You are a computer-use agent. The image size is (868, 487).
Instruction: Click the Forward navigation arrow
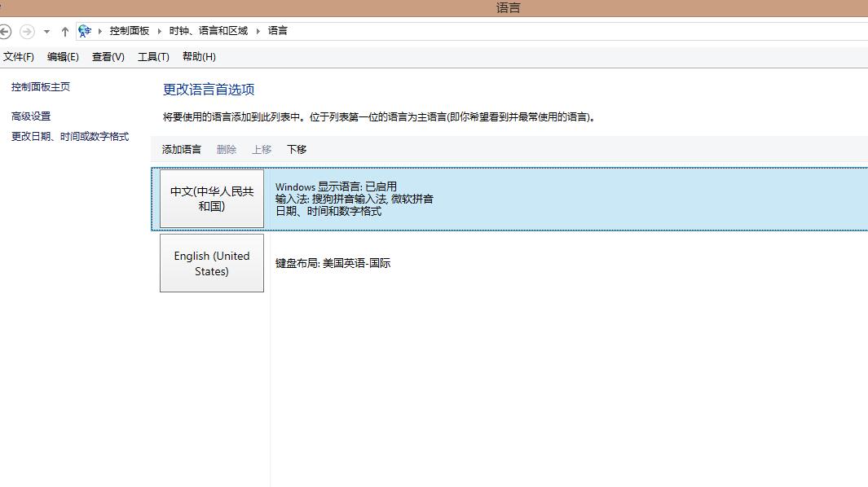point(27,32)
